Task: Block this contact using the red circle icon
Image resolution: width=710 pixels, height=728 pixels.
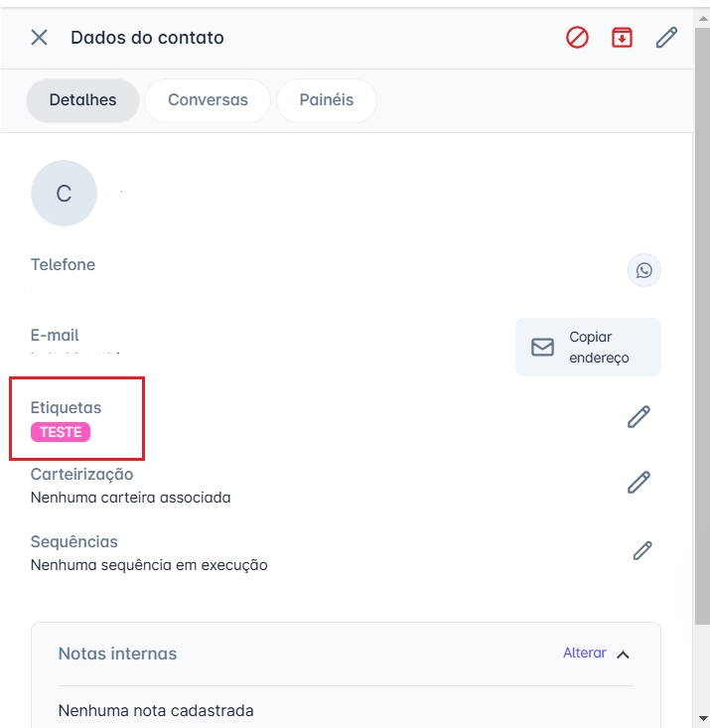Action: pos(577,38)
